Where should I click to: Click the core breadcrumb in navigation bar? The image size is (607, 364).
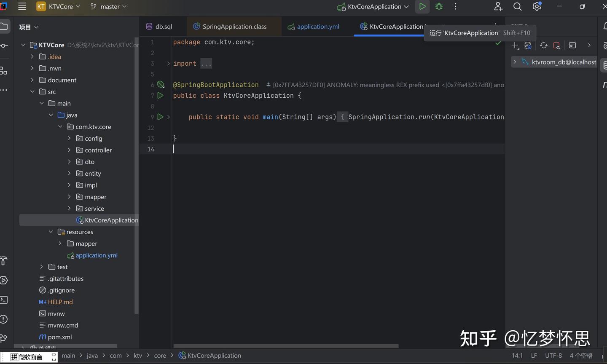(160, 356)
